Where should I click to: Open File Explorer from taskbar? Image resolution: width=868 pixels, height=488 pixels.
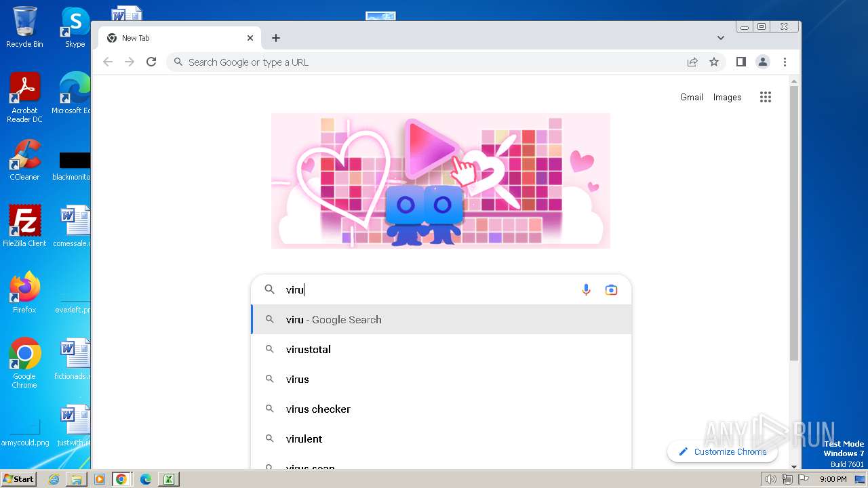[77, 479]
